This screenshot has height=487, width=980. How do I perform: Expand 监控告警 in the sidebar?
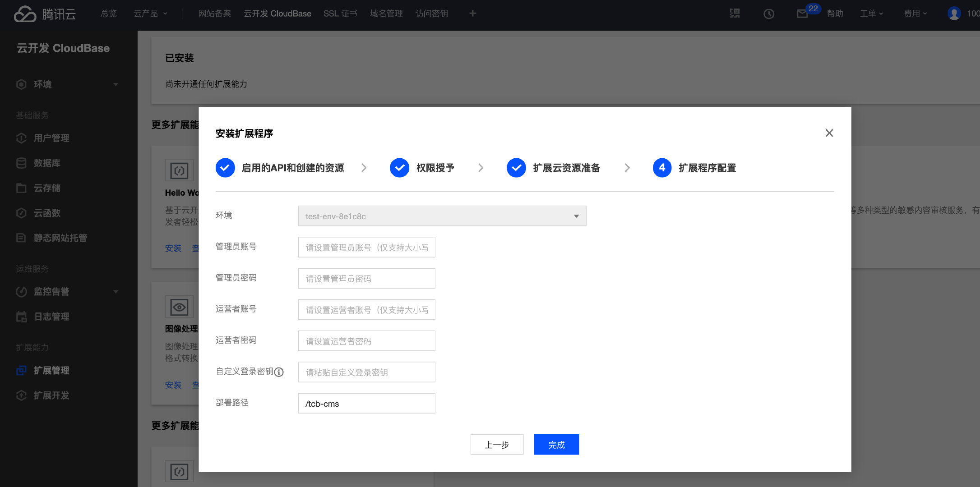pos(51,292)
